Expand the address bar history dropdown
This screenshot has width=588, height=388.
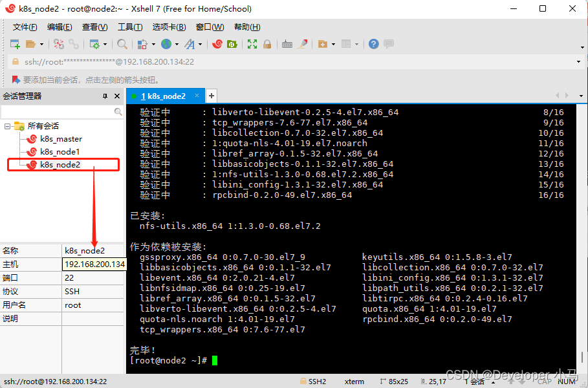pyautogui.click(x=579, y=62)
